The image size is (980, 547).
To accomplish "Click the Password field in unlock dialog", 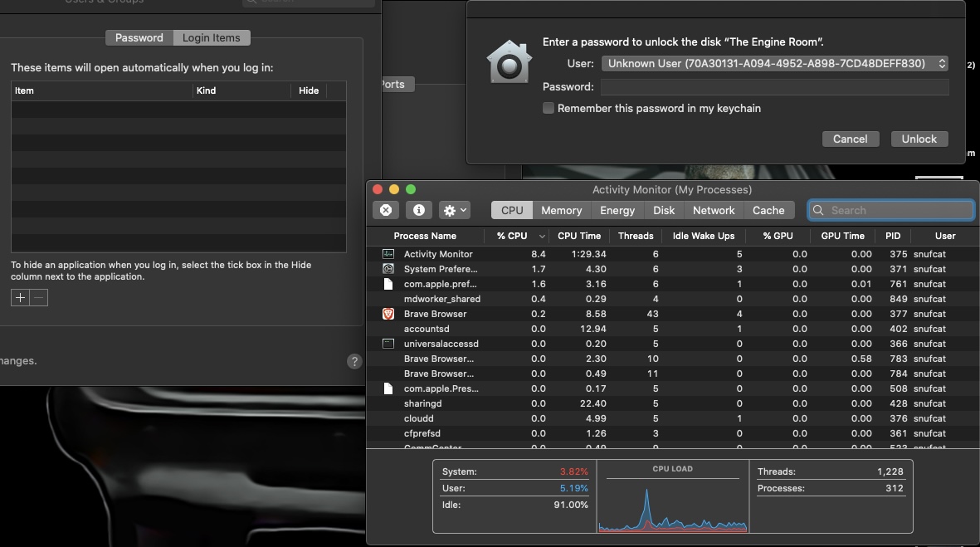I will [774, 87].
